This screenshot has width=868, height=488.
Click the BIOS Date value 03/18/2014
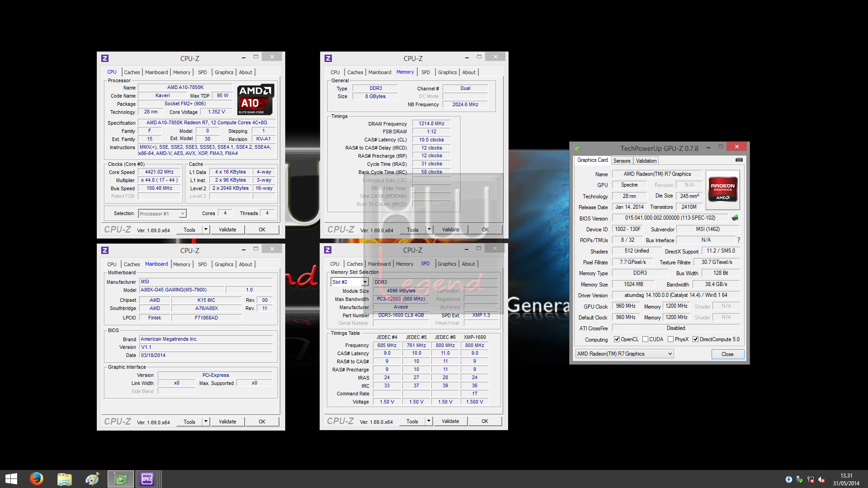206,355
